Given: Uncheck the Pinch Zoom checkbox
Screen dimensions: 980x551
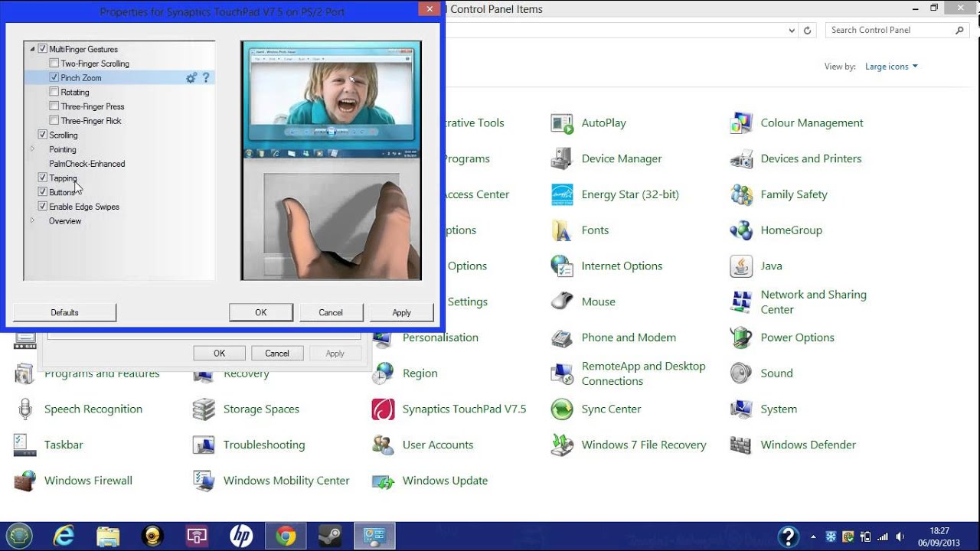Looking at the screenshot, I should coord(54,78).
